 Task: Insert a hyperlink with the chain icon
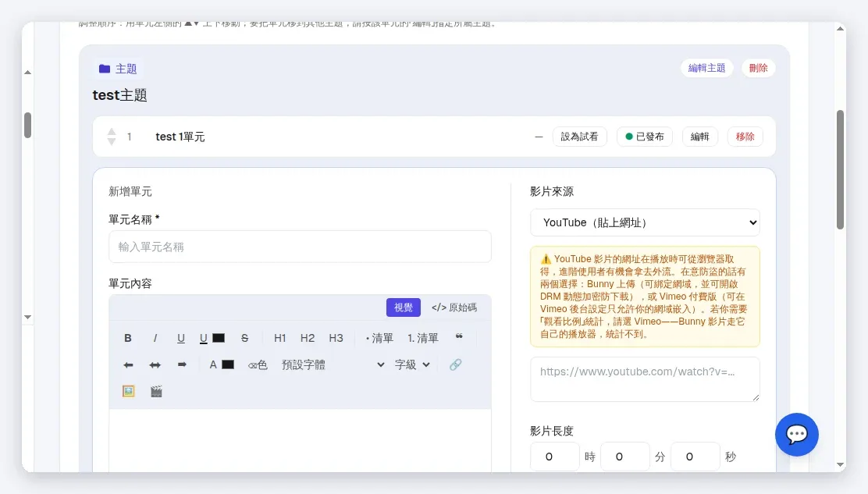pyautogui.click(x=455, y=364)
